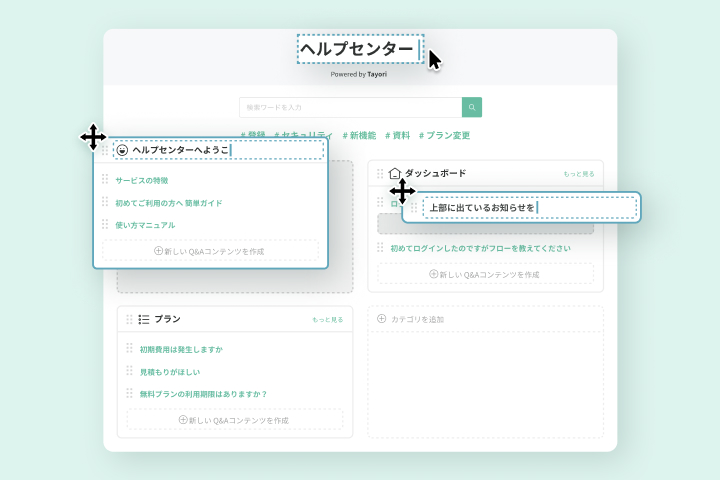The image size is (720, 480).
Task: Click the drag handle of the プラン category
Action: (129, 319)
